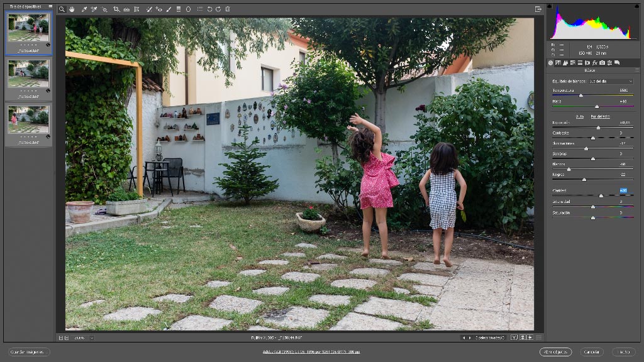Select the Spot Removal tool
This screenshot has height=362, width=644.
coord(149,9)
